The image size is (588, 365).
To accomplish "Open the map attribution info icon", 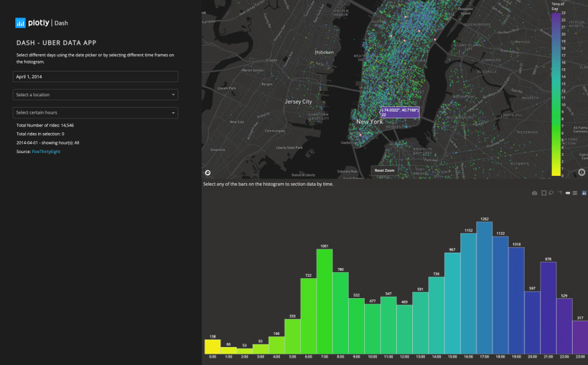I will (x=581, y=172).
